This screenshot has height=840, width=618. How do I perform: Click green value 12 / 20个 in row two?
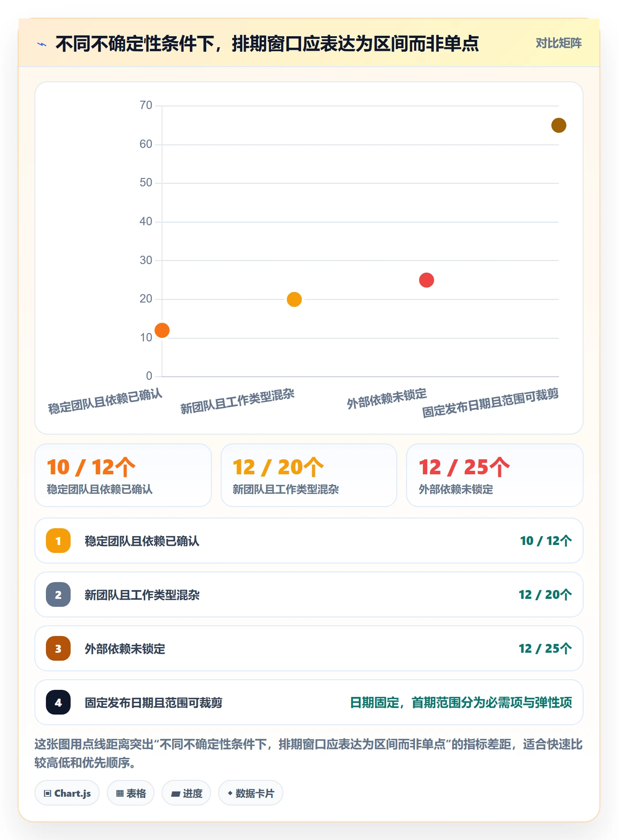(x=545, y=594)
